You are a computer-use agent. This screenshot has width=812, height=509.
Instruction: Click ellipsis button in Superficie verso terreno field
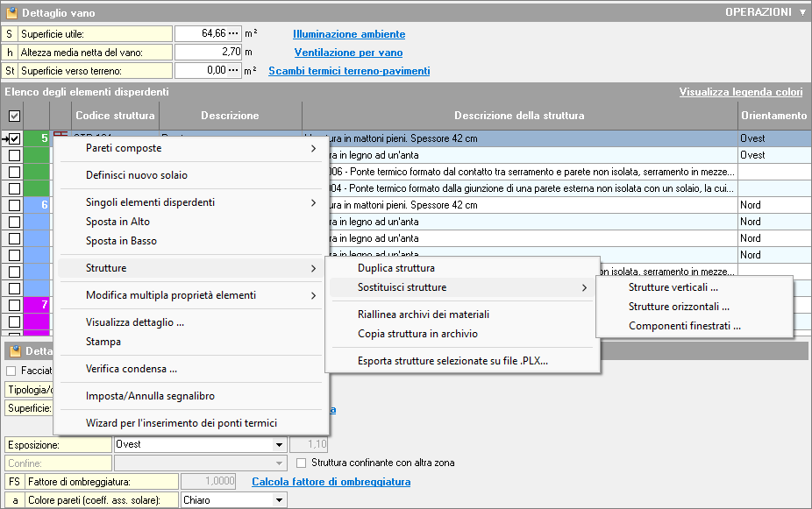tap(233, 71)
